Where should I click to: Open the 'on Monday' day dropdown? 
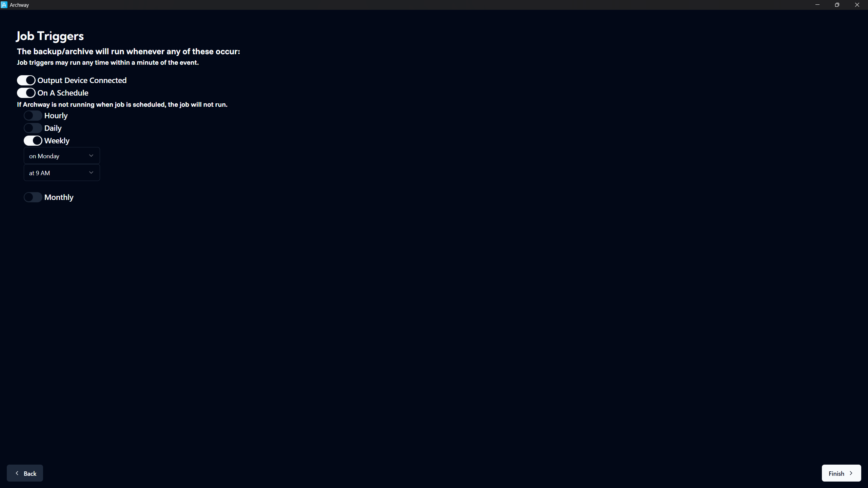[x=62, y=156]
